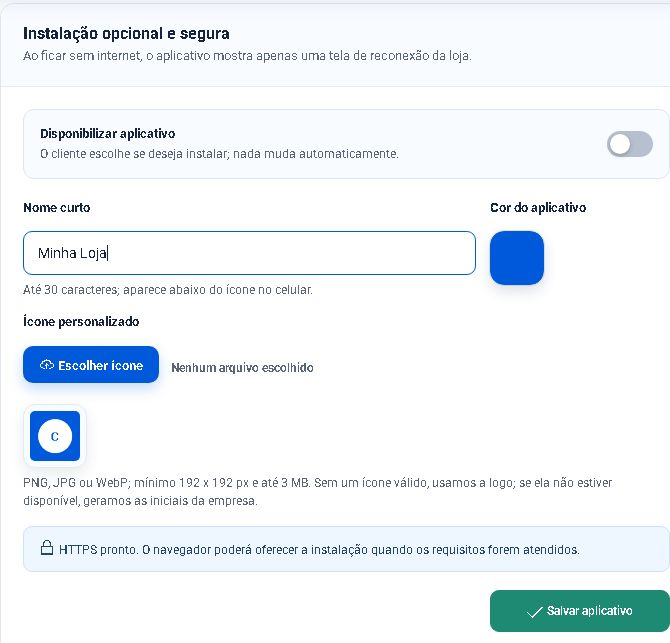Viewport: 670px width, 643px height.
Task: Click the Nome curto label
Action: click(x=56, y=208)
